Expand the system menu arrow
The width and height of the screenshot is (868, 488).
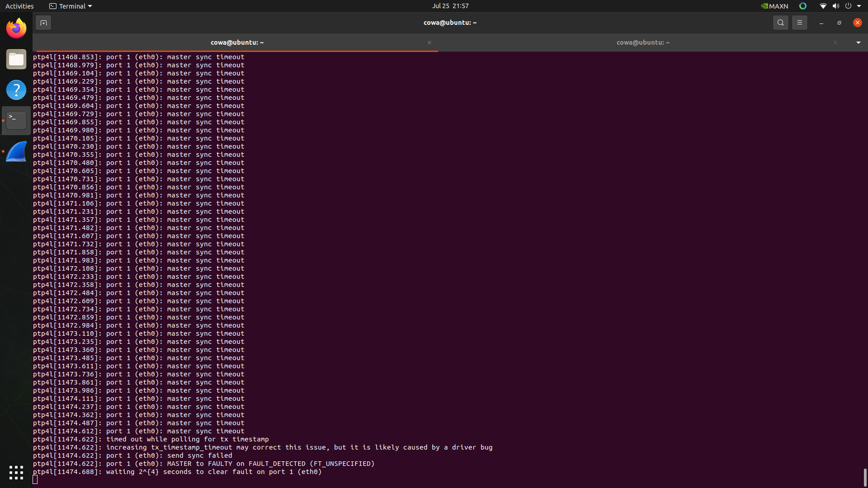click(859, 6)
